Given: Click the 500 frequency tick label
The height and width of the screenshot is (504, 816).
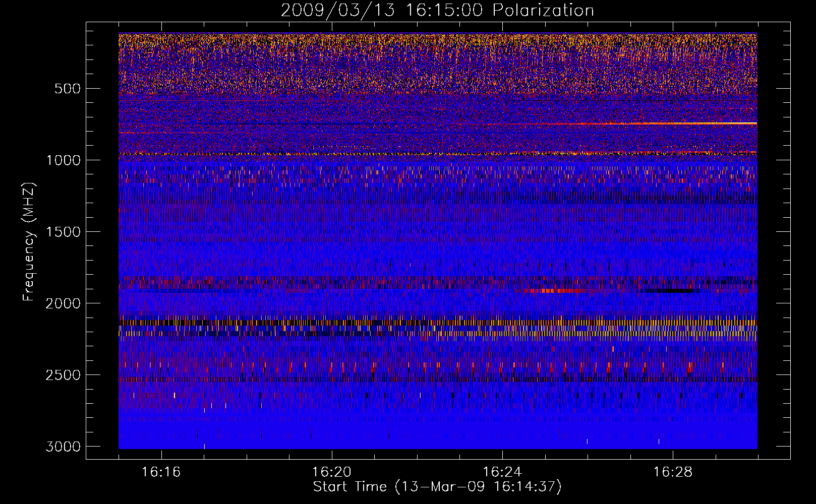Looking at the screenshot, I should 68,89.
